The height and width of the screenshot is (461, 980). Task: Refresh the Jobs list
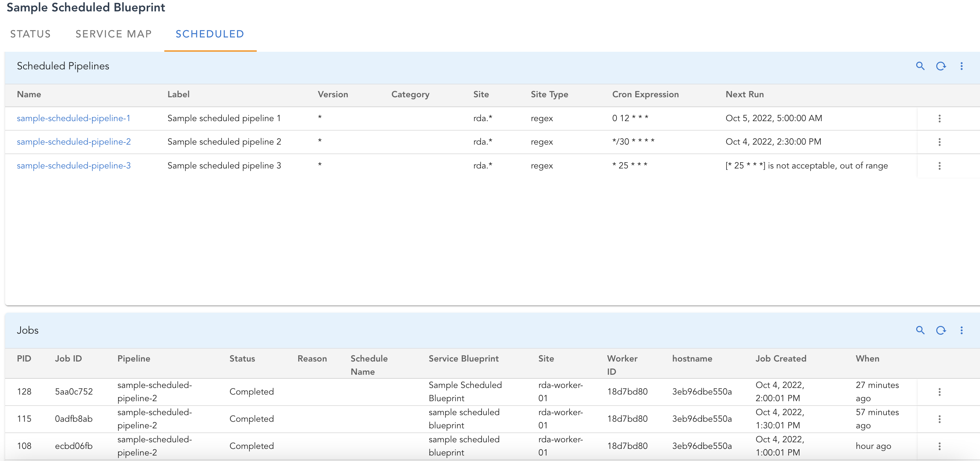pos(941,330)
